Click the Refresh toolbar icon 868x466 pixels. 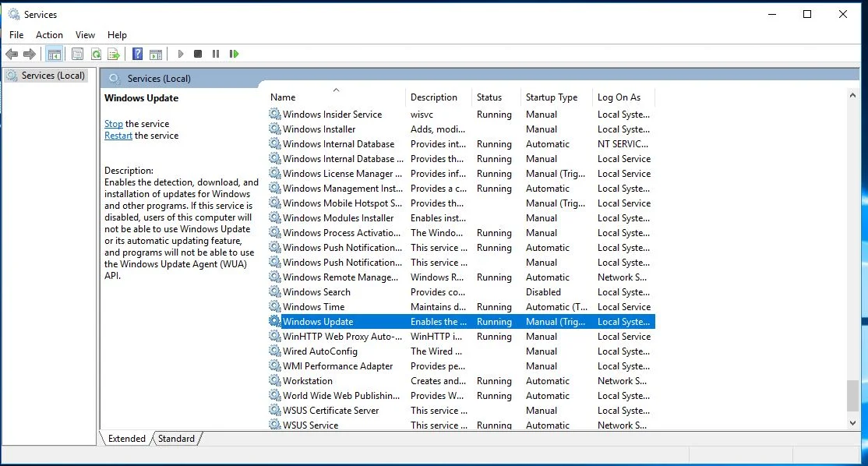pos(96,54)
